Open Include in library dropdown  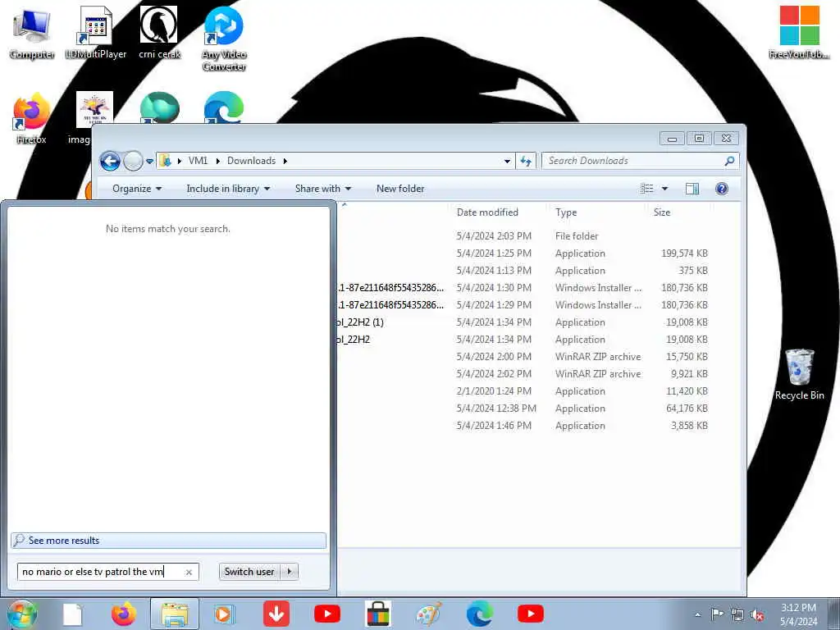tap(228, 189)
